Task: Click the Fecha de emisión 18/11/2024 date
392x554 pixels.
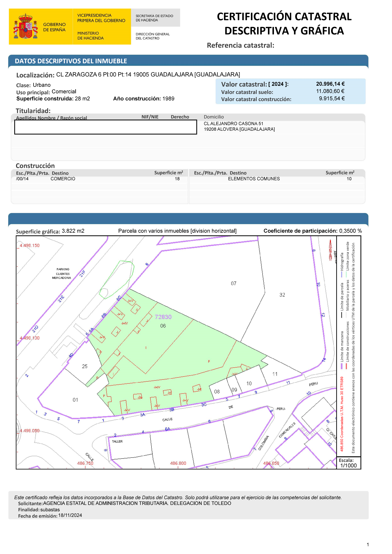Action: pyautogui.click(x=70, y=515)
